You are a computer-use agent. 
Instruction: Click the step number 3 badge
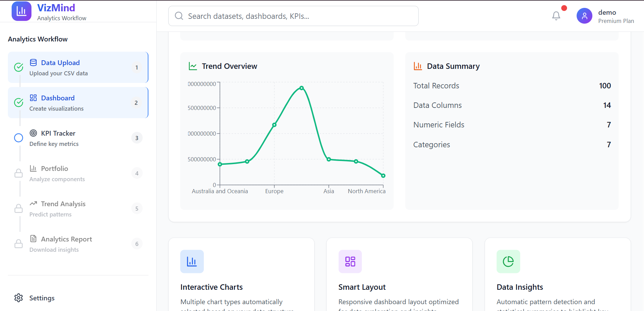coord(137,138)
